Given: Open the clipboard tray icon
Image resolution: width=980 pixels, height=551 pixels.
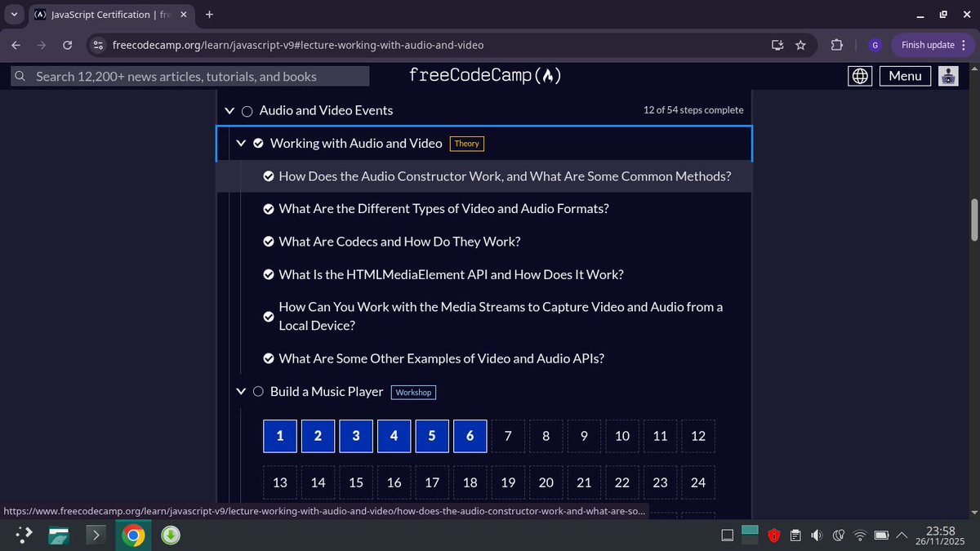Looking at the screenshot, I should point(795,535).
